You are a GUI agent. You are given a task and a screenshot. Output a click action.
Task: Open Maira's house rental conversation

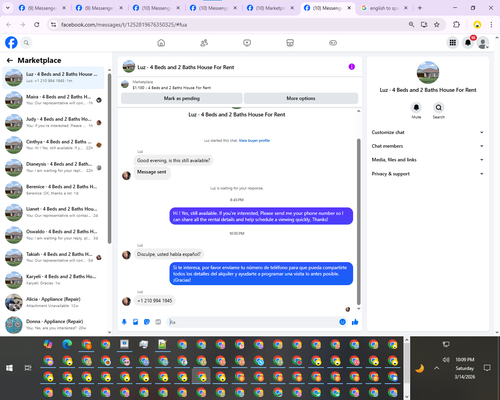(x=53, y=100)
